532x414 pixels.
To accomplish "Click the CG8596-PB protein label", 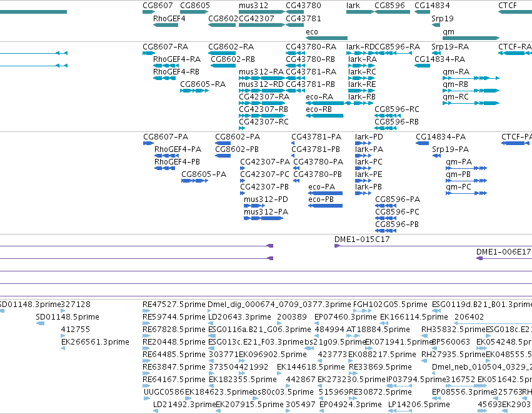I will 397,224.
